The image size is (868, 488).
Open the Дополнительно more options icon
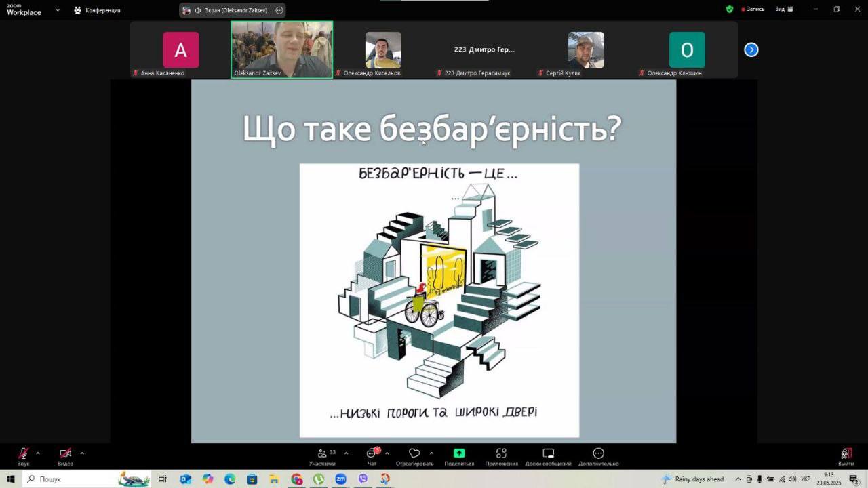(x=598, y=454)
